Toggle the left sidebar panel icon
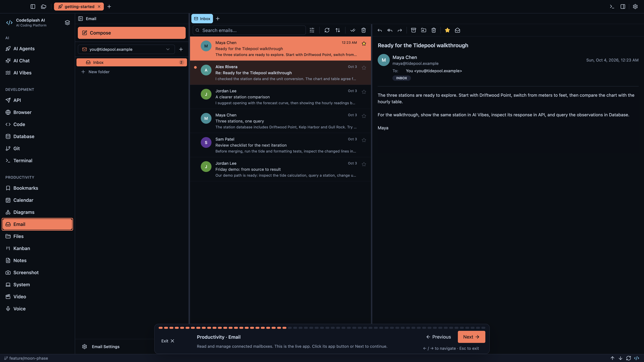Screen dimensions: 644x362 pyautogui.click(x=33, y=7)
